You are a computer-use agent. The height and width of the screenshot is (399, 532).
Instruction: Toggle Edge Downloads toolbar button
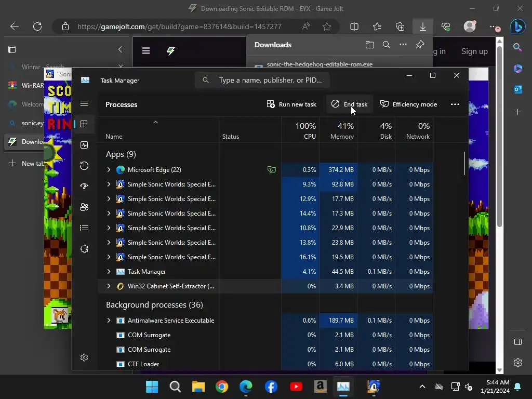[x=423, y=26]
